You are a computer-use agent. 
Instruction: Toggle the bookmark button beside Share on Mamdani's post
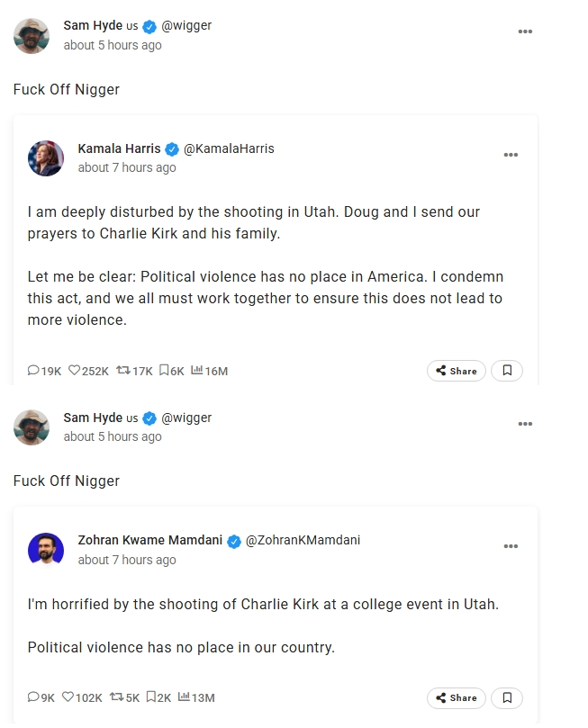(507, 697)
